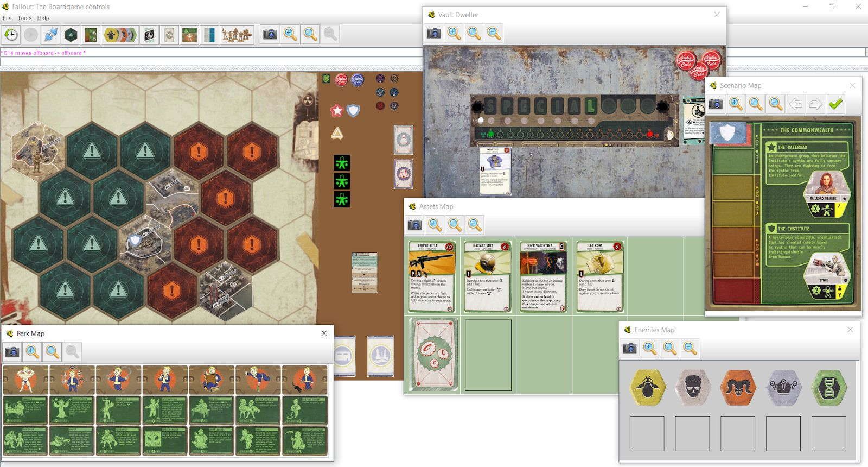Open the Tools menu

click(24, 18)
